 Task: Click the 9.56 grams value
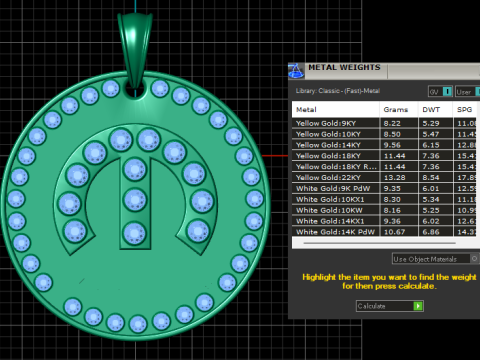[x=392, y=145]
